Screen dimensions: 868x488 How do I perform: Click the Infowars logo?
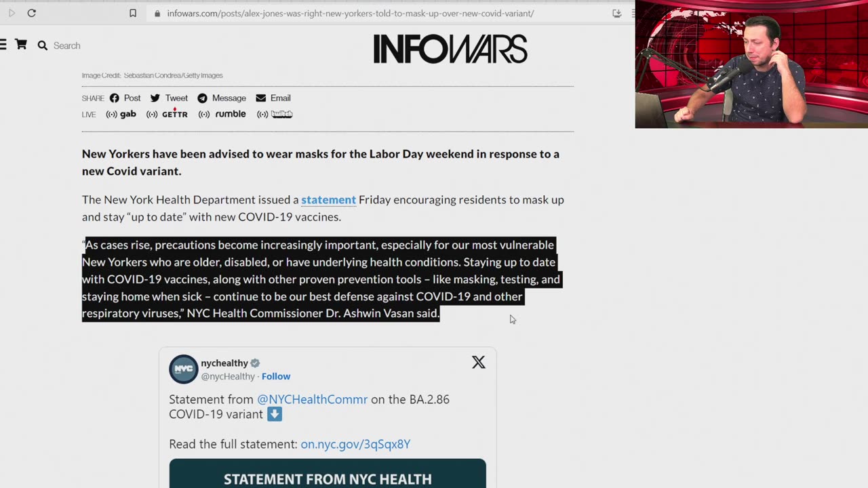click(x=450, y=49)
